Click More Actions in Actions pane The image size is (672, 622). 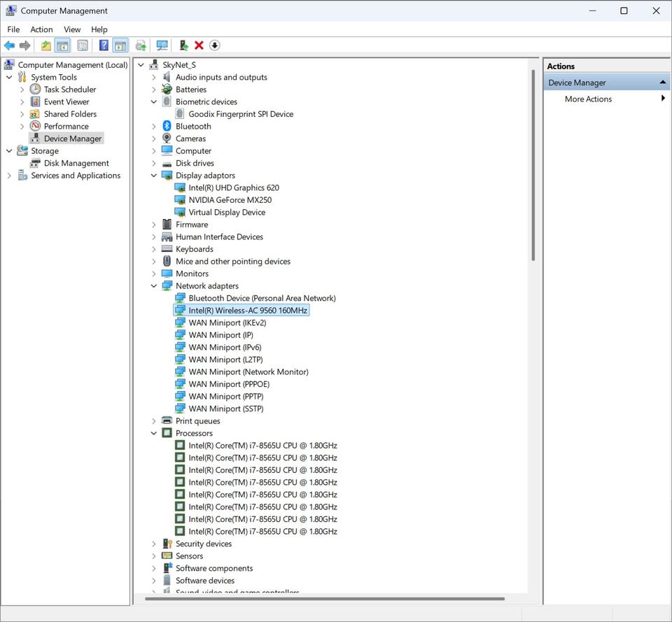(588, 99)
